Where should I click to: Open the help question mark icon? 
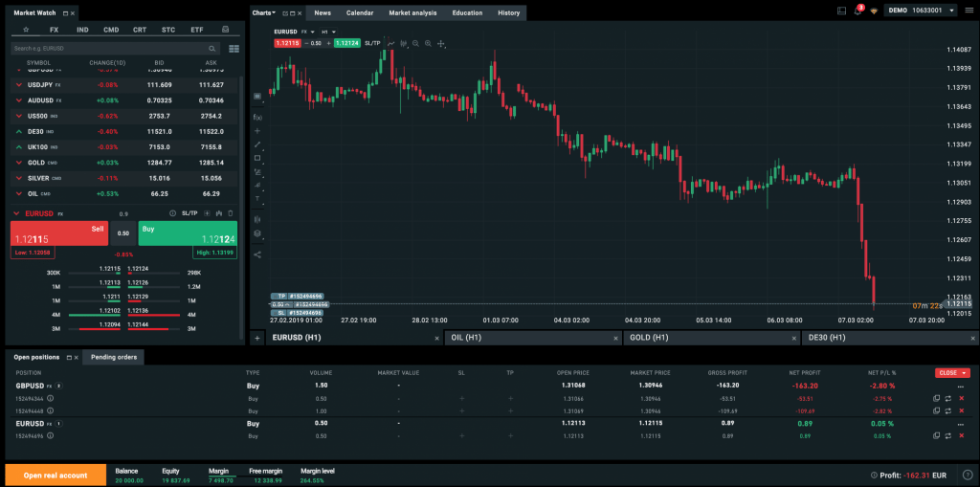pyautogui.click(x=969, y=476)
